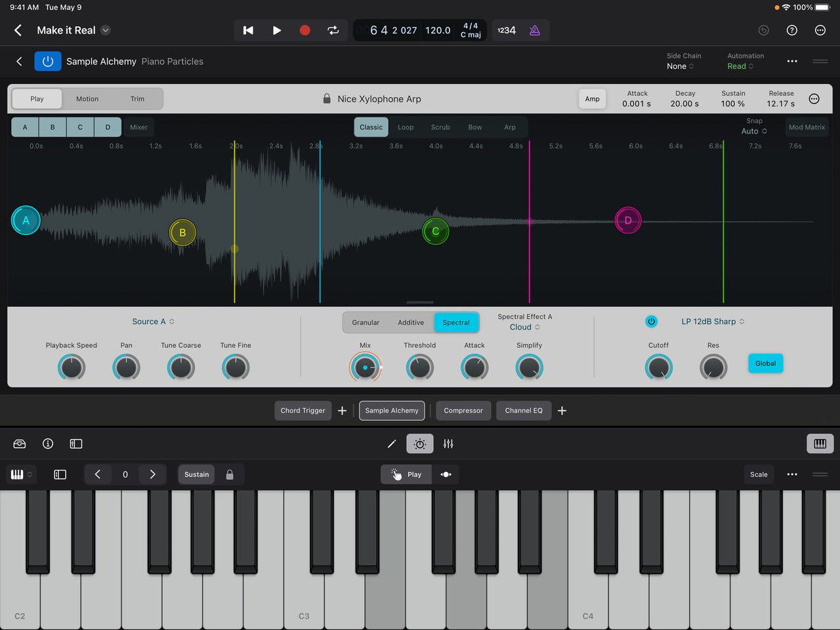Image resolution: width=840 pixels, height=630 pixels.
Task: Switch to the Motion tab
Action: (87, 98)
